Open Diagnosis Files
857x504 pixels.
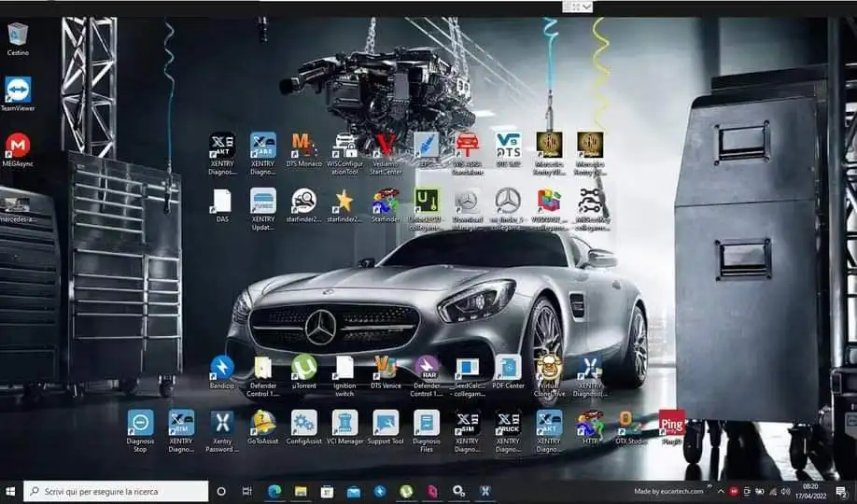pos(427,431)
